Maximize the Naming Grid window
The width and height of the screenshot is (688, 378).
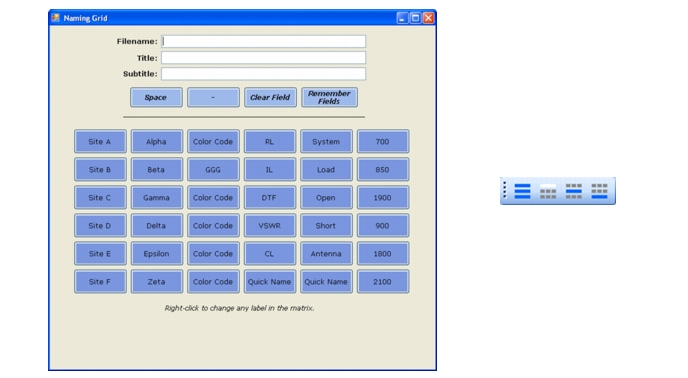pos(415,18)
